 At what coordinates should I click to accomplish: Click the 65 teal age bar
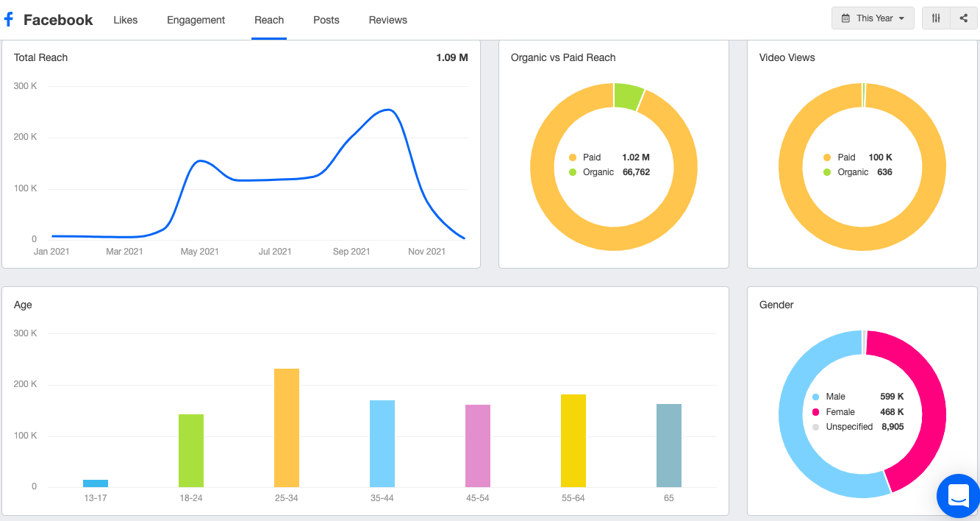point(669,445)
